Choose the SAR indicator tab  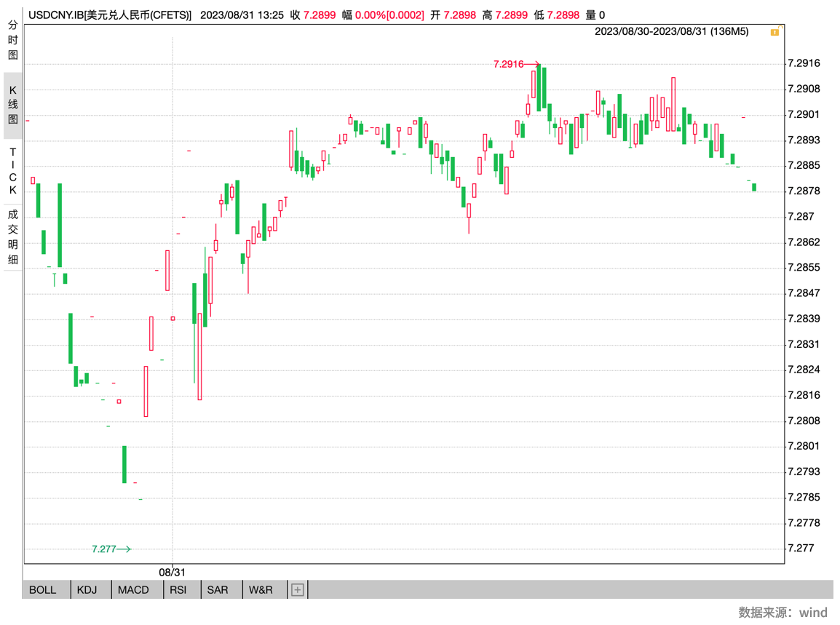(218, 590)
